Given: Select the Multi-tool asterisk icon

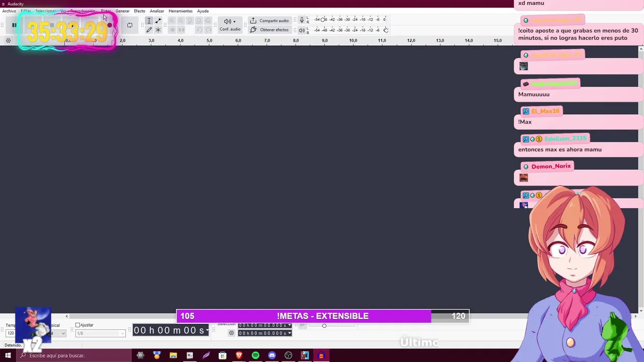Looking at the screenshot, I should [x=158, y=30].
